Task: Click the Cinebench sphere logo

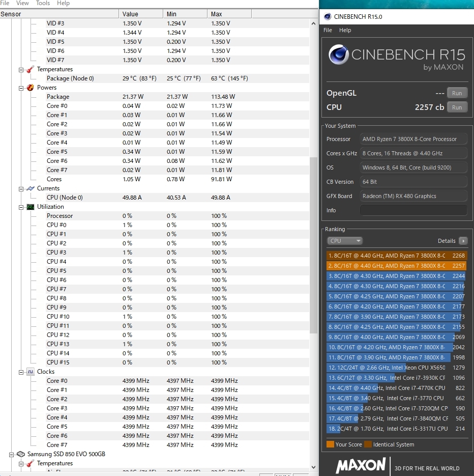Action: click(x=339, y=54)
